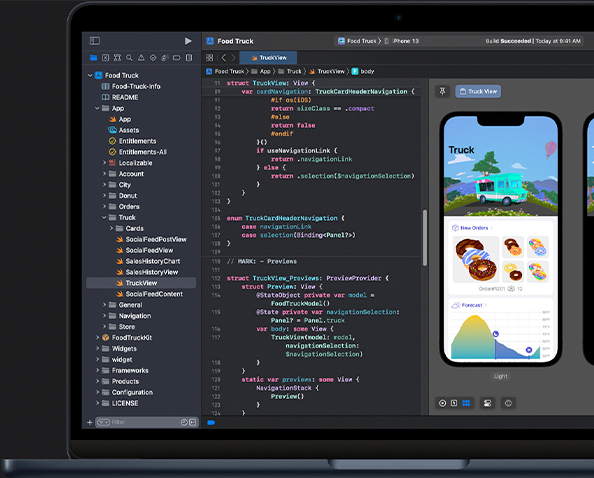The width and height of the screenshot is (594, 478).
Task: Toggle source-controlled files filter
Action: pos(193,422)
